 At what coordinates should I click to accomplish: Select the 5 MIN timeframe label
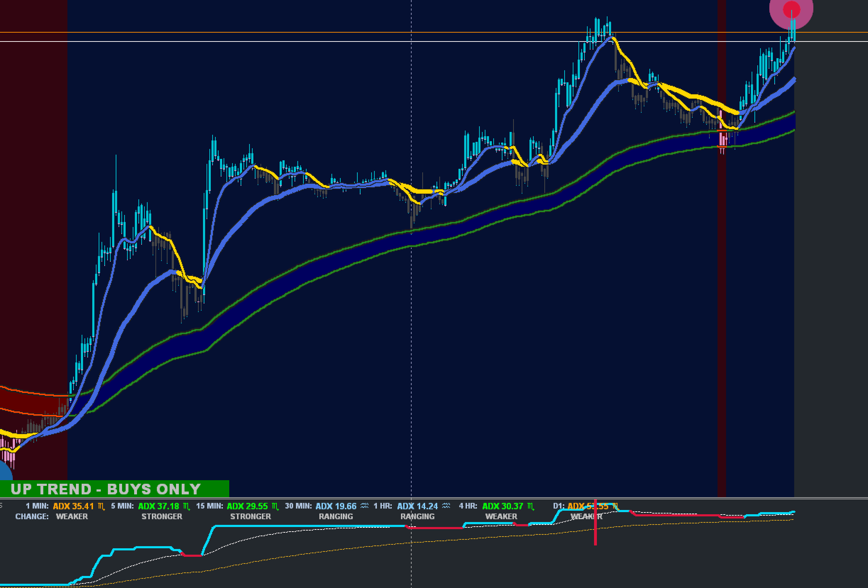click(x=122, y=506)
